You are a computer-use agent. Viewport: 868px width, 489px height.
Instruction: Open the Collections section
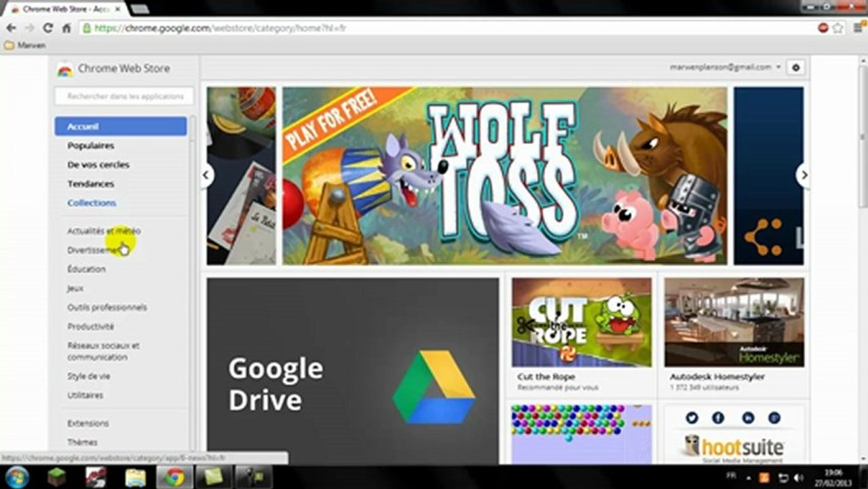tap(92, 202)
